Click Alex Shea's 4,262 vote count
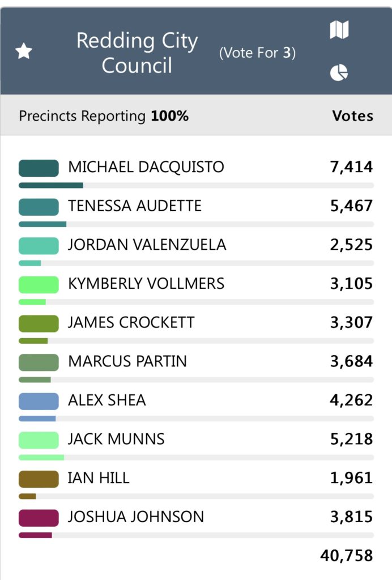 (x=351, y=400)
